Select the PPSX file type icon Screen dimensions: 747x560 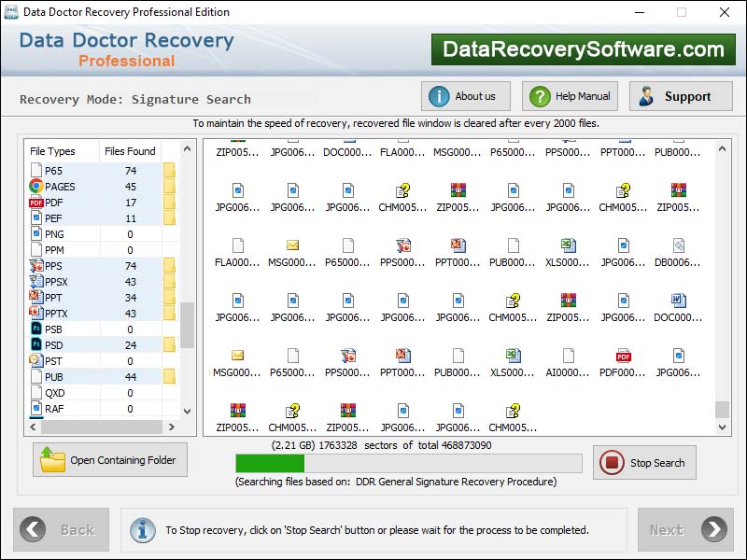point(36,282)
